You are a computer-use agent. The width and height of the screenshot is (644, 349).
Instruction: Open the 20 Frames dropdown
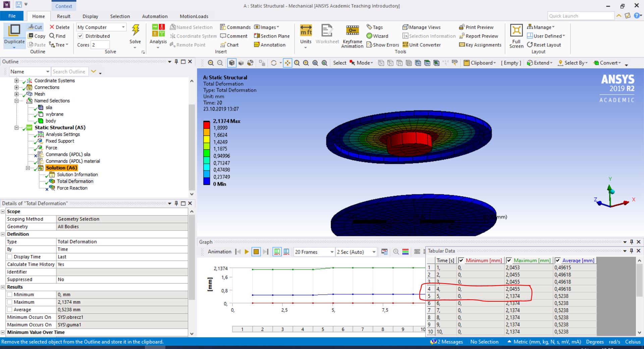(331, 252)
